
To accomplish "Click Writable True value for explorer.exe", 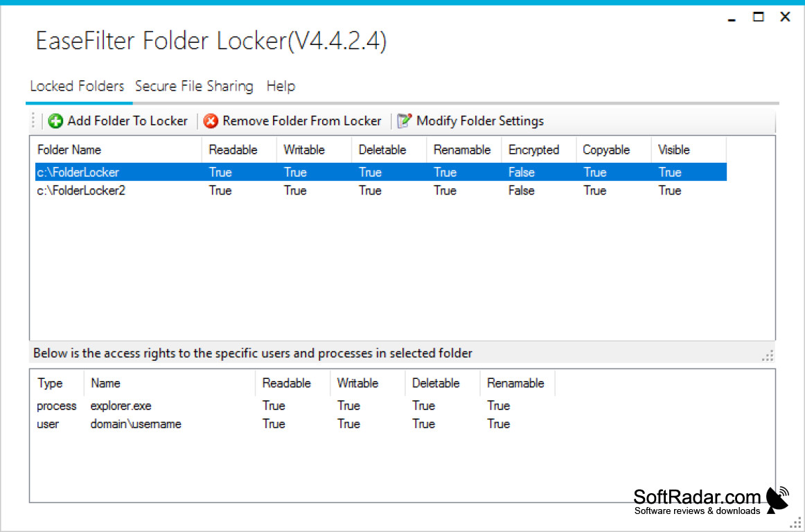I will pyautogui.click(x=348, y=406).
